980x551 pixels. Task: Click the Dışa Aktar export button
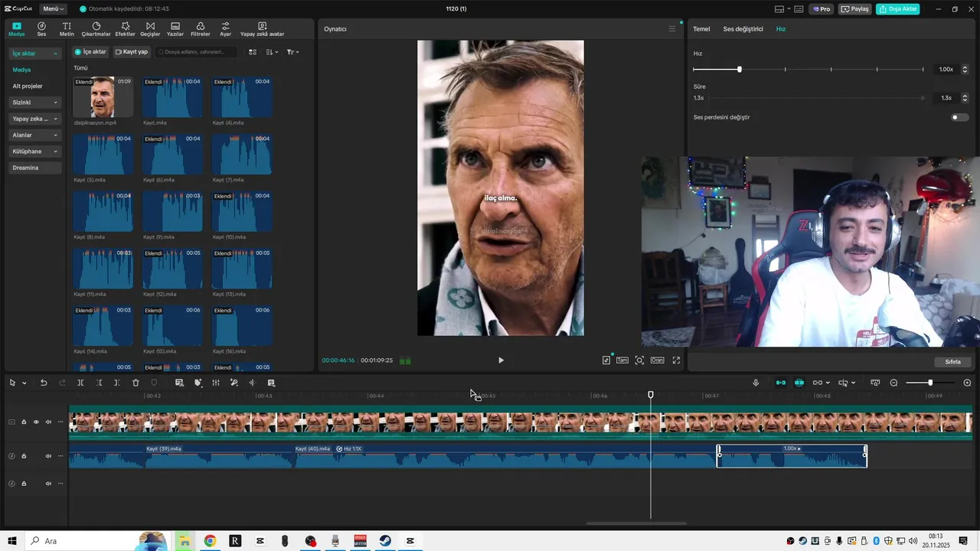pos(898,9)
